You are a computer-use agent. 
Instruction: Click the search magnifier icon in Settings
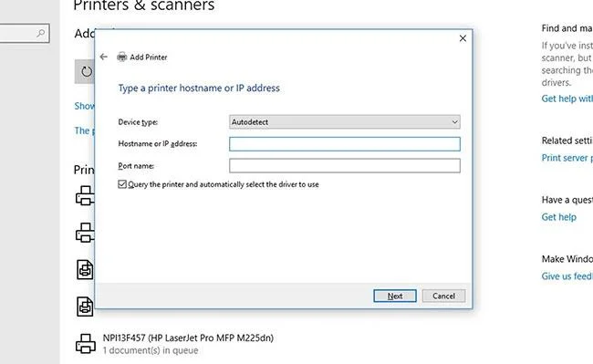[41, 33]
